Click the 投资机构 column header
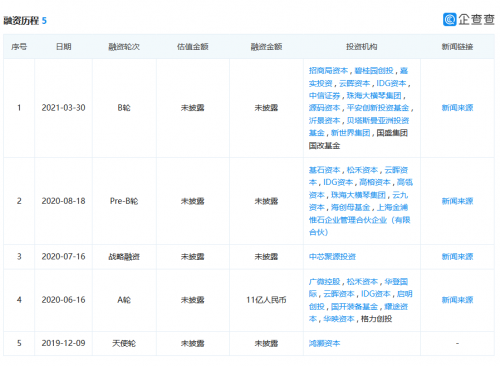The height and width of the screenshot is (366, 500). coord(362,47)
